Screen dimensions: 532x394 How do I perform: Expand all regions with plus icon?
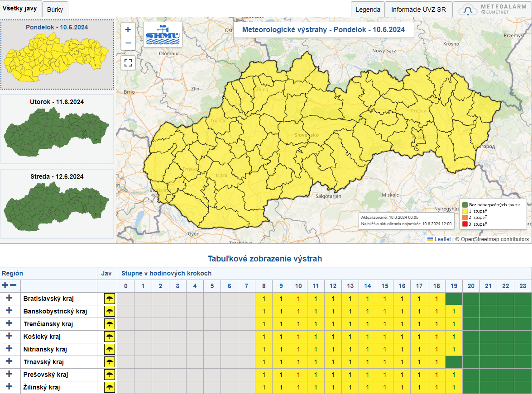5,285
